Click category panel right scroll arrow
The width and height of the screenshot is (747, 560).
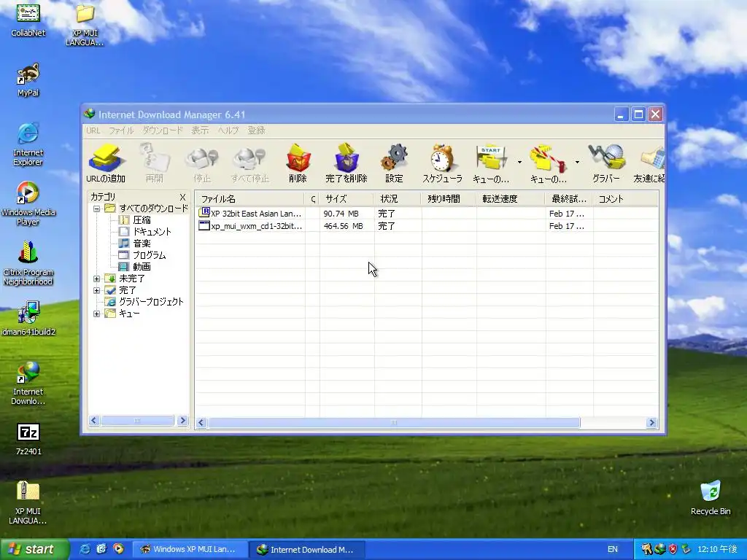(182, 421)
